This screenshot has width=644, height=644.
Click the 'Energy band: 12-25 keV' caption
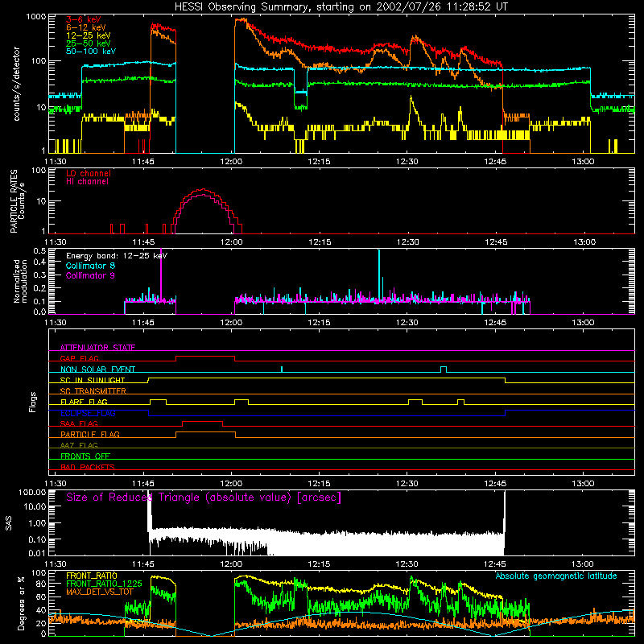117,256
